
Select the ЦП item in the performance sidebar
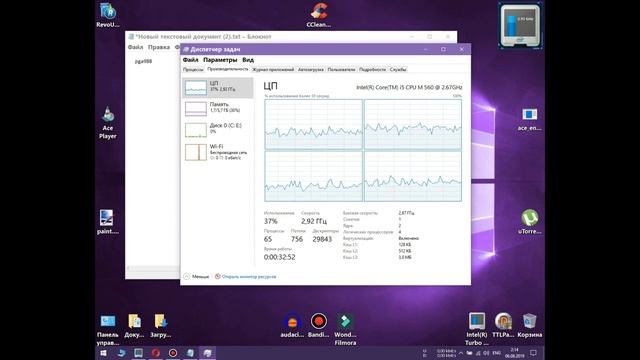pyautogui.click(x=218, y=87)
